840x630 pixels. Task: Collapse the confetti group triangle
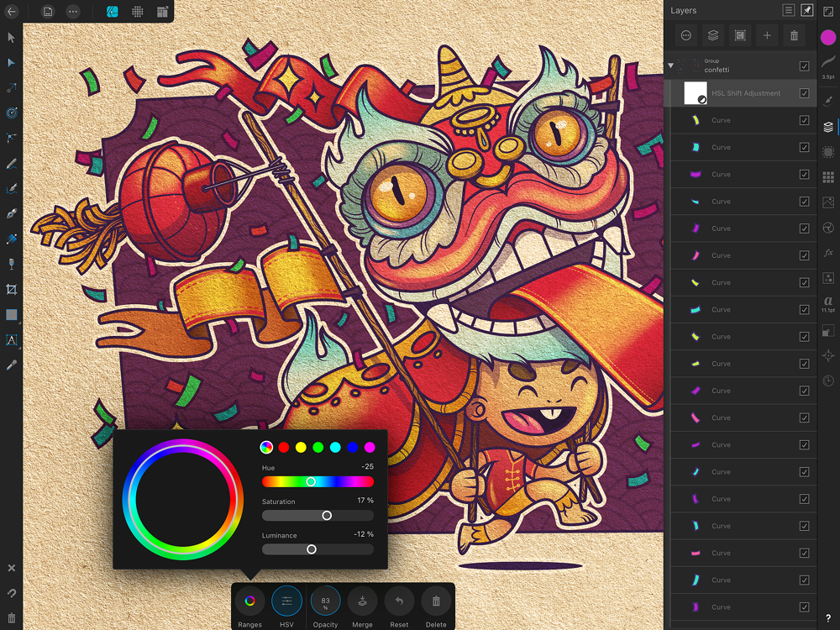[670, 66]
